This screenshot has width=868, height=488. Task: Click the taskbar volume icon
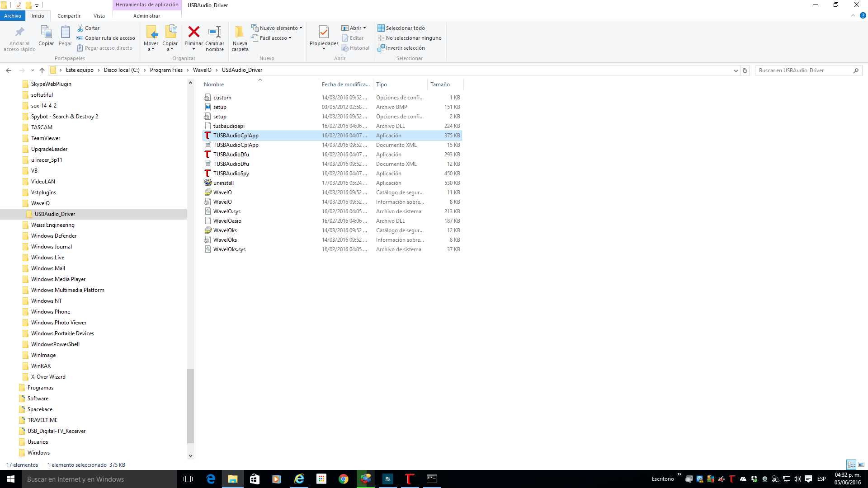click(797, 479)
